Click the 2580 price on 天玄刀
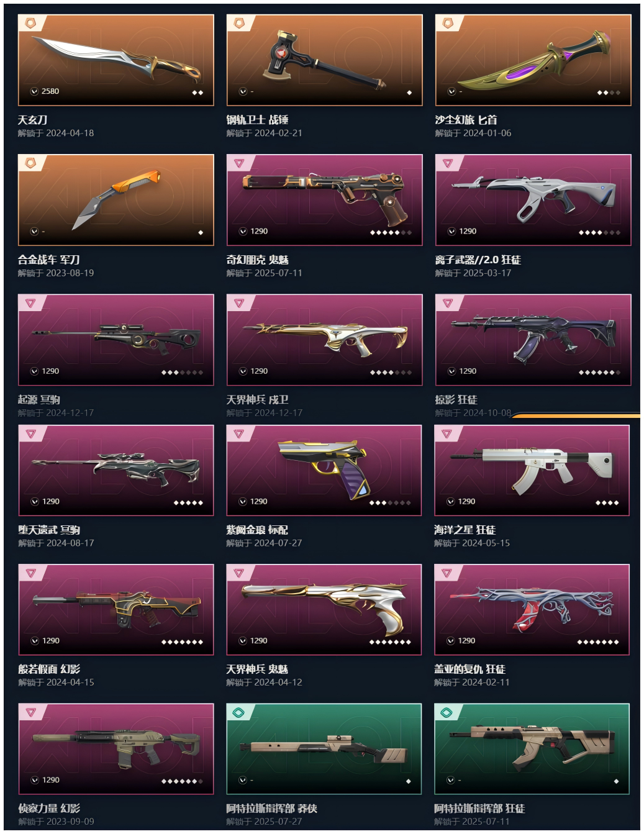This screenshot has width=644, height=834. (50, 91)
